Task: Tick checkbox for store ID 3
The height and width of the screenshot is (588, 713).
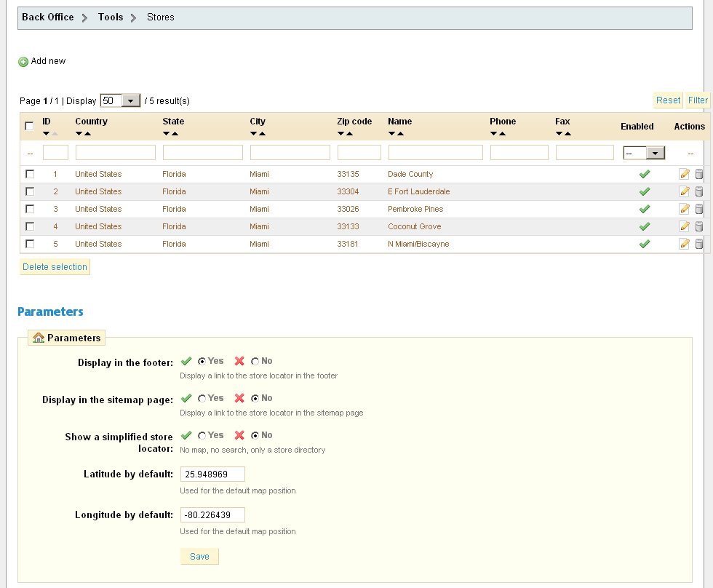Action: (29, 209)
